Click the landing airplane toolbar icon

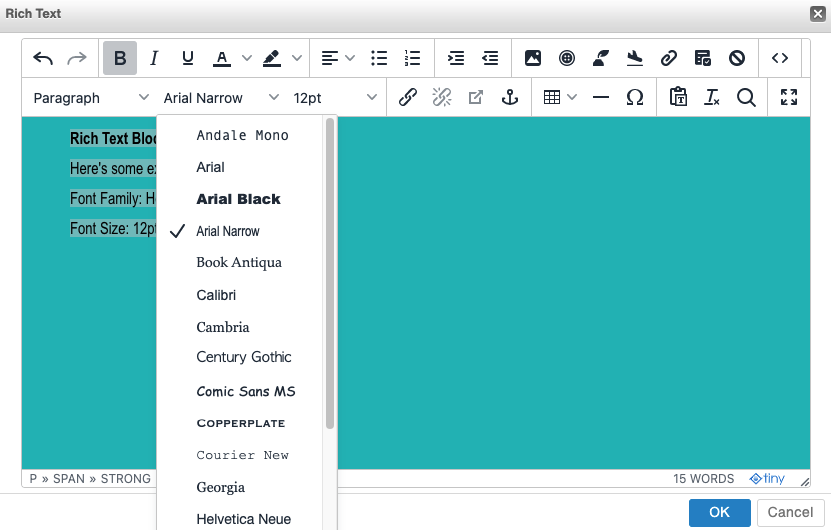634,58
